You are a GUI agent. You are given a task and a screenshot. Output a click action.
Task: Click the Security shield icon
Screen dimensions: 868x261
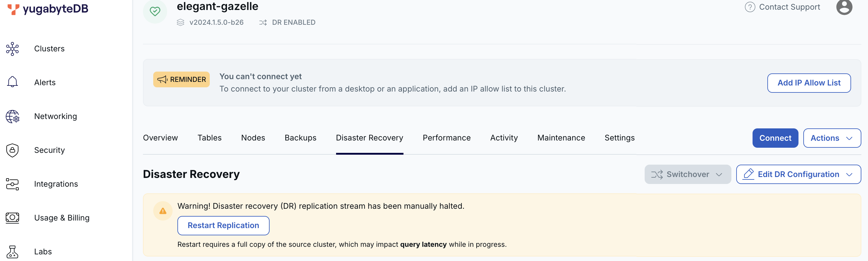coord(12,150)
